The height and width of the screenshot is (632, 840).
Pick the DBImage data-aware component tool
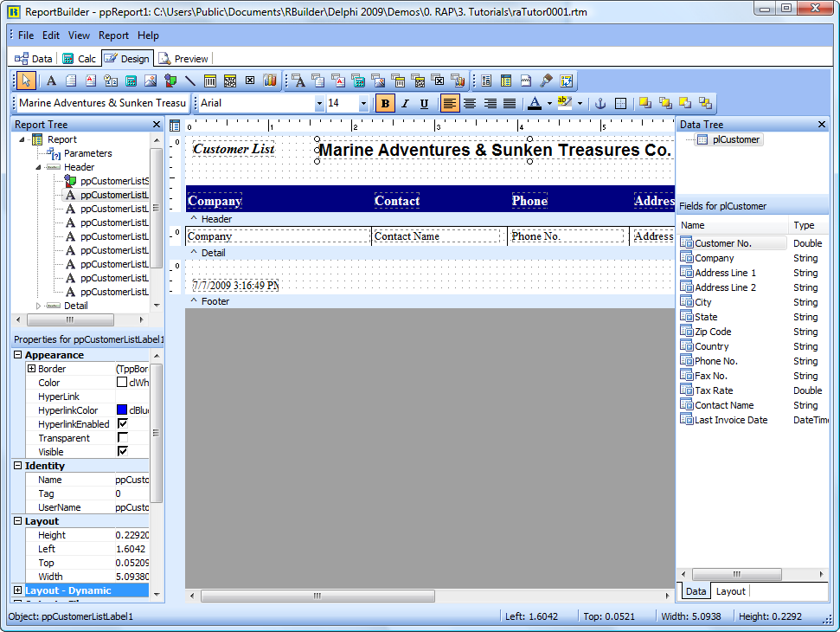pyautogui.click(x=378, y=81)
